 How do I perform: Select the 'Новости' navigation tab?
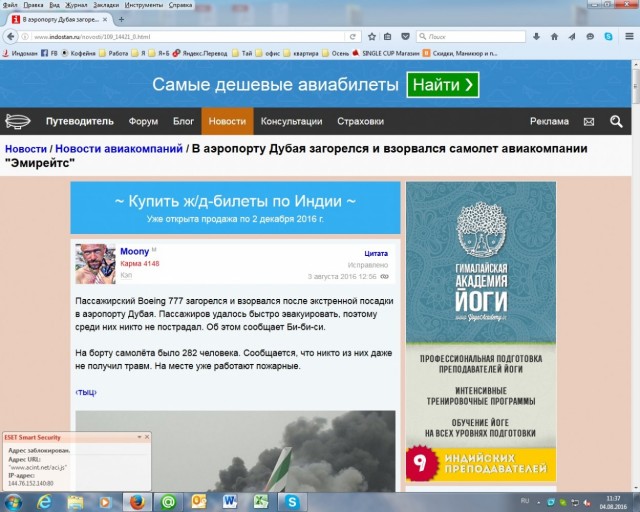click(227, 122)
